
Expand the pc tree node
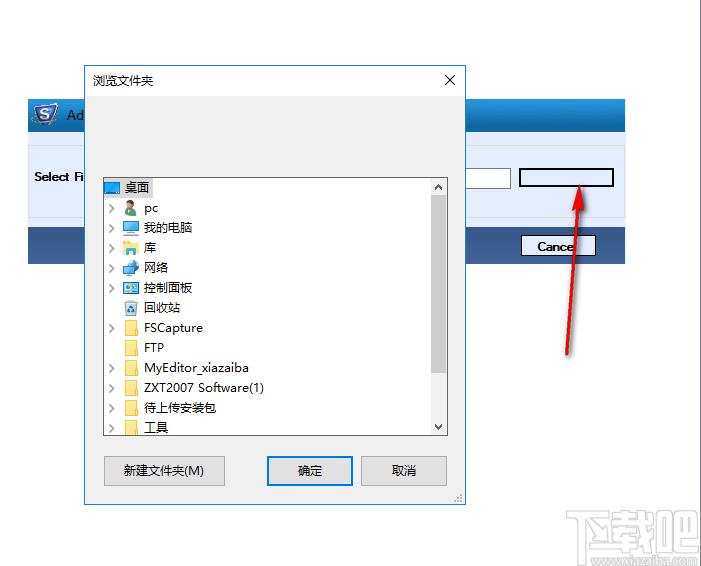(112, 208)
